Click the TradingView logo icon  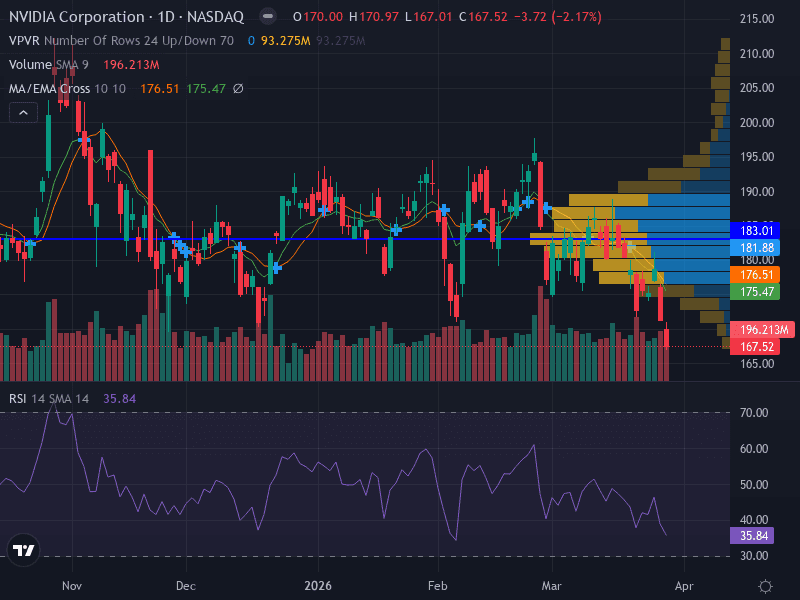23,550
